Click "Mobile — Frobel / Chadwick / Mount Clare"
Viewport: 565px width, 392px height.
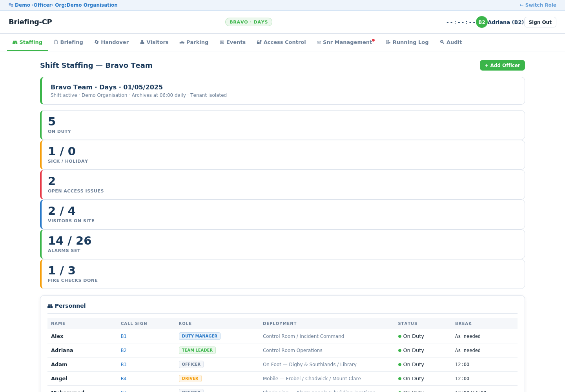(x=312, y=379)
